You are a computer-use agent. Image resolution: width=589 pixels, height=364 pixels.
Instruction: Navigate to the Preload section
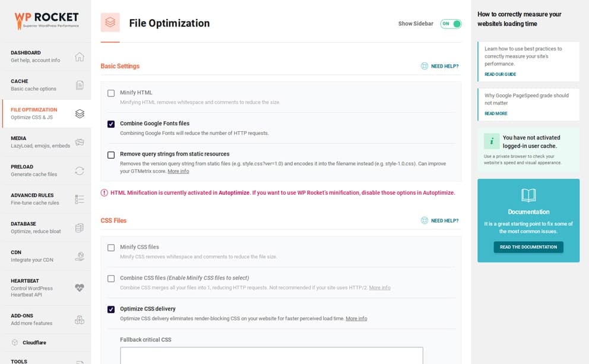tap(46, 170)
